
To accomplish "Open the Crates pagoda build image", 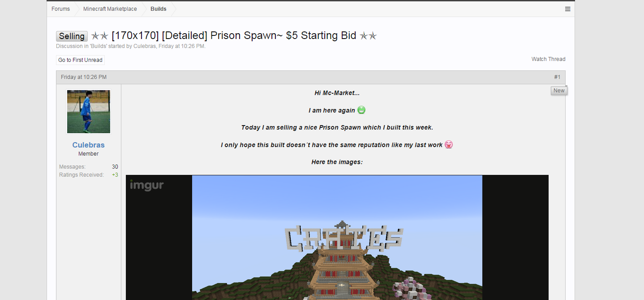I will tap(337, 238).
